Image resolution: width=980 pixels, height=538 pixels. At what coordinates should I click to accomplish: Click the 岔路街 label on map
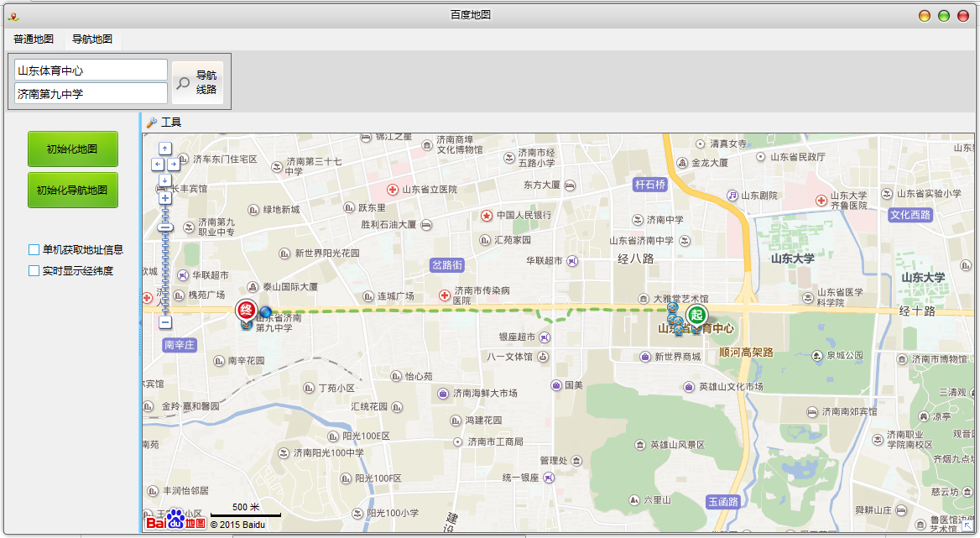[447, 265]
